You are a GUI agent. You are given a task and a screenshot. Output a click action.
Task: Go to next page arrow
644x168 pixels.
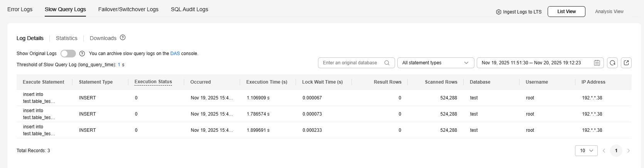click(629, 151)
